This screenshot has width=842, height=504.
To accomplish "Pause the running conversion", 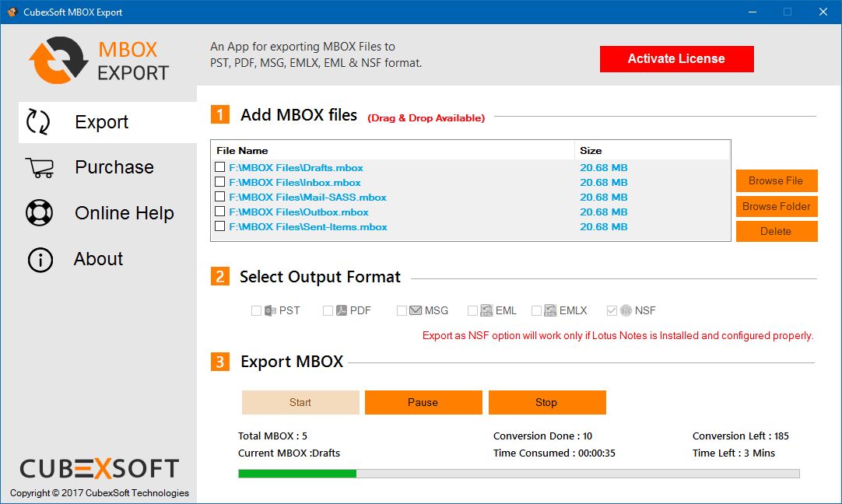I will pos(423,403).
